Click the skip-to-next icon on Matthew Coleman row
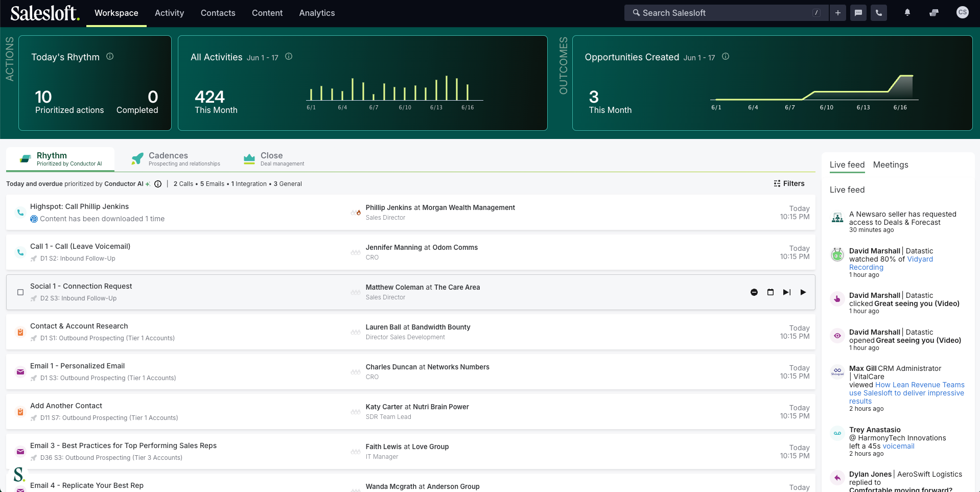 coord(787,292)
